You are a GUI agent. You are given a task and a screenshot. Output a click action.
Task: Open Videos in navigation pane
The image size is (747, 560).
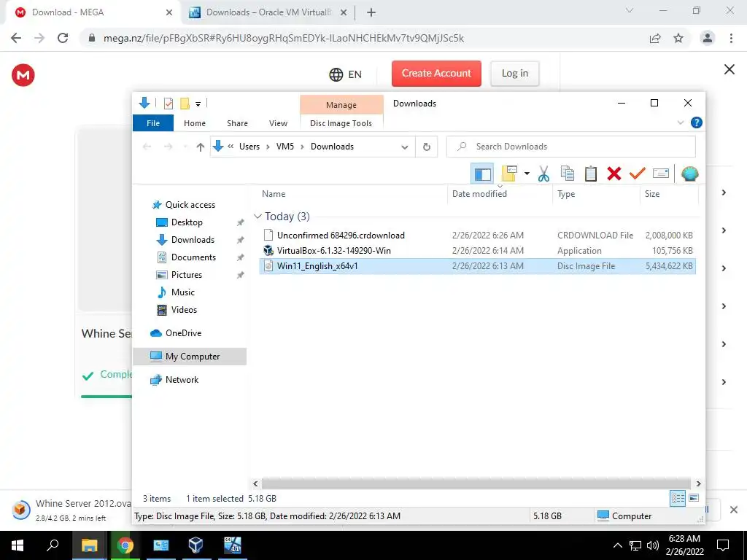[x=184, y=310]
